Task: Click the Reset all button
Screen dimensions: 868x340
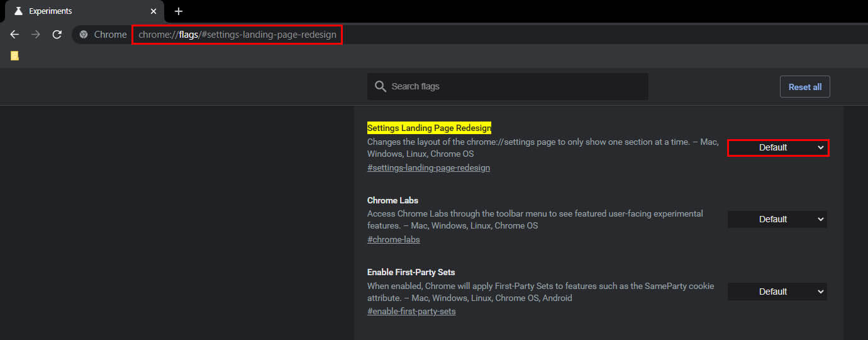Action: tap(804, 87)
